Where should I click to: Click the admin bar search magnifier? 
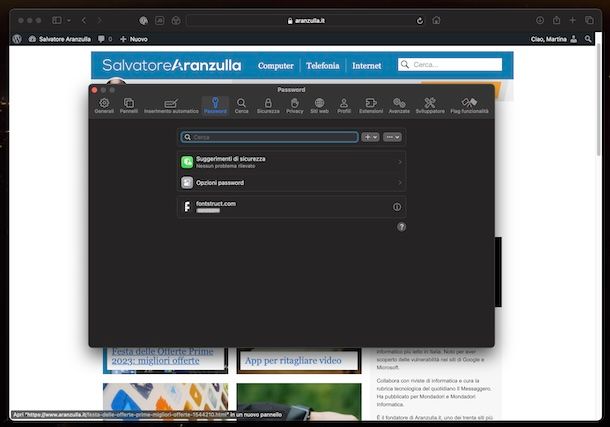[588, 39]
